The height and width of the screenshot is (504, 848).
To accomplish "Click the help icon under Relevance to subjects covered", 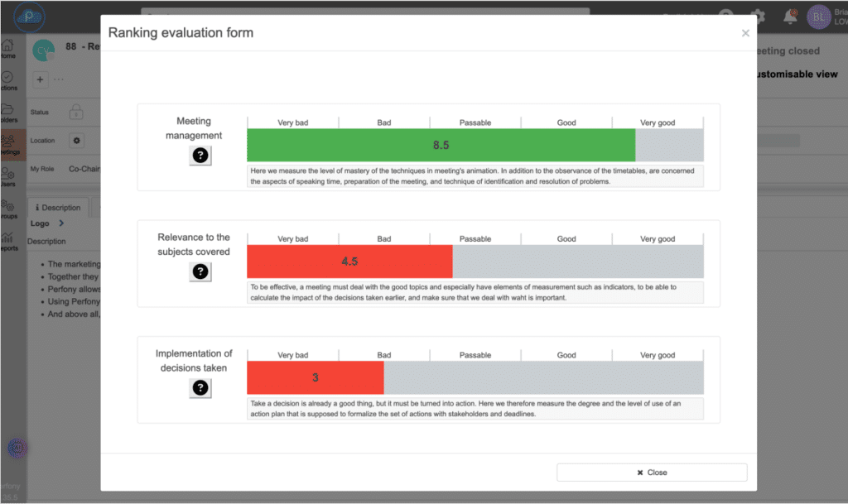I will [x=200, y=271].
